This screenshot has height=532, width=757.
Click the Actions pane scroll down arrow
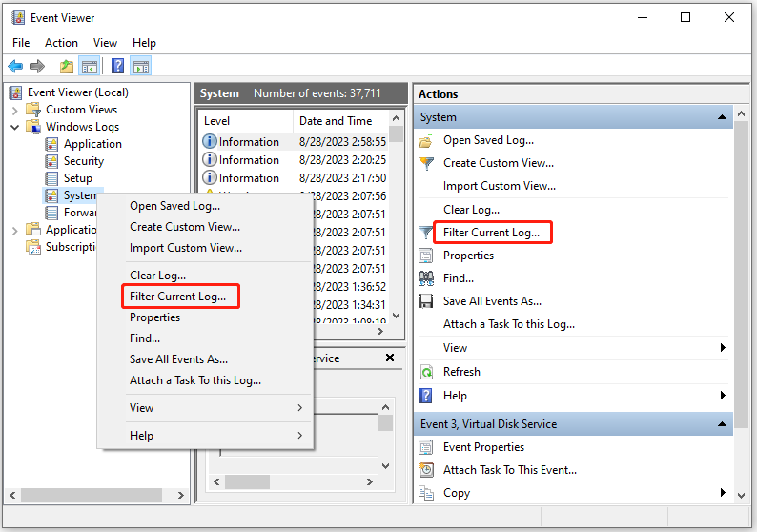pyautogui.click(x=742, y=496)
